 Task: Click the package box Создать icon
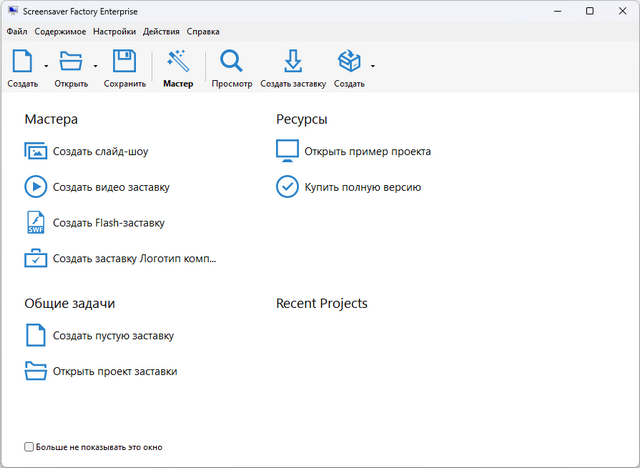point(349,62)
